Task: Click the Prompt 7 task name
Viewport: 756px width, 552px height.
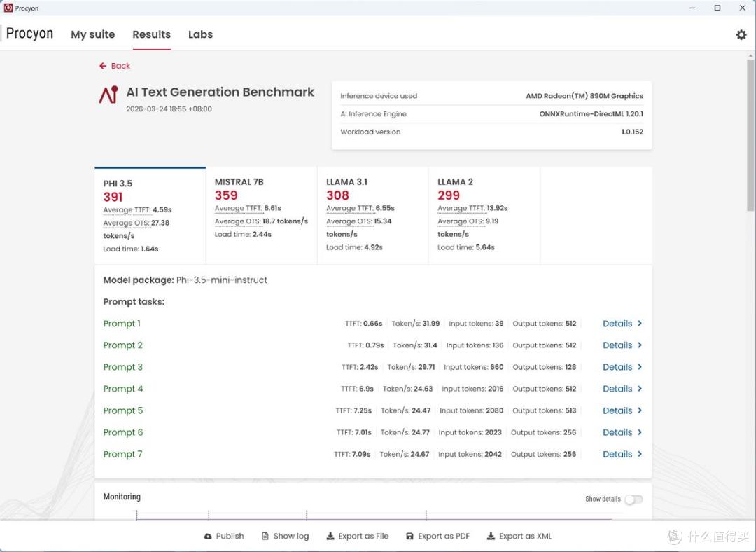Action: tap(123, 453)
